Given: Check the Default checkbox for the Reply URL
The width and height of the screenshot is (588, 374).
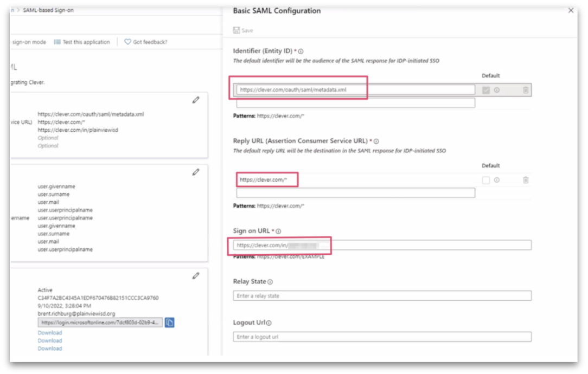Looking at the screenshot, I should (485, 179).
